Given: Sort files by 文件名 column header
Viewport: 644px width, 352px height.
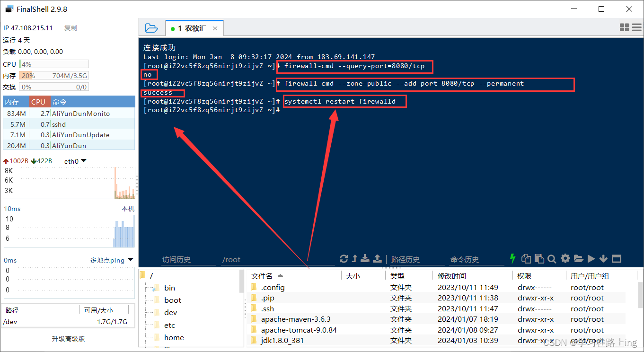Looking at the screenshot, I should click(x=294, y=275).
